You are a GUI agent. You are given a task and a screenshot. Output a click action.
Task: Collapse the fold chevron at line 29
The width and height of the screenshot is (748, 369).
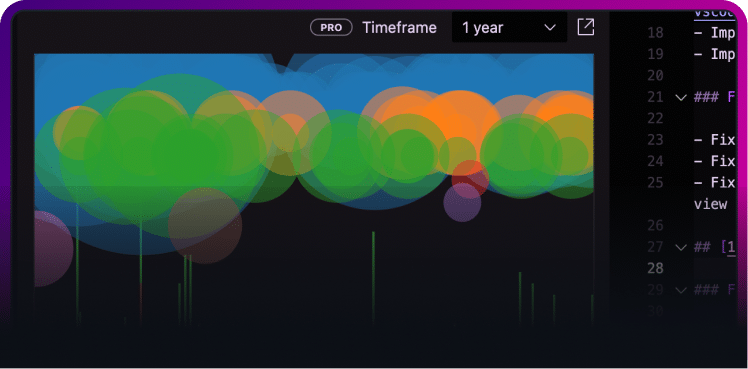coord(681,290)
